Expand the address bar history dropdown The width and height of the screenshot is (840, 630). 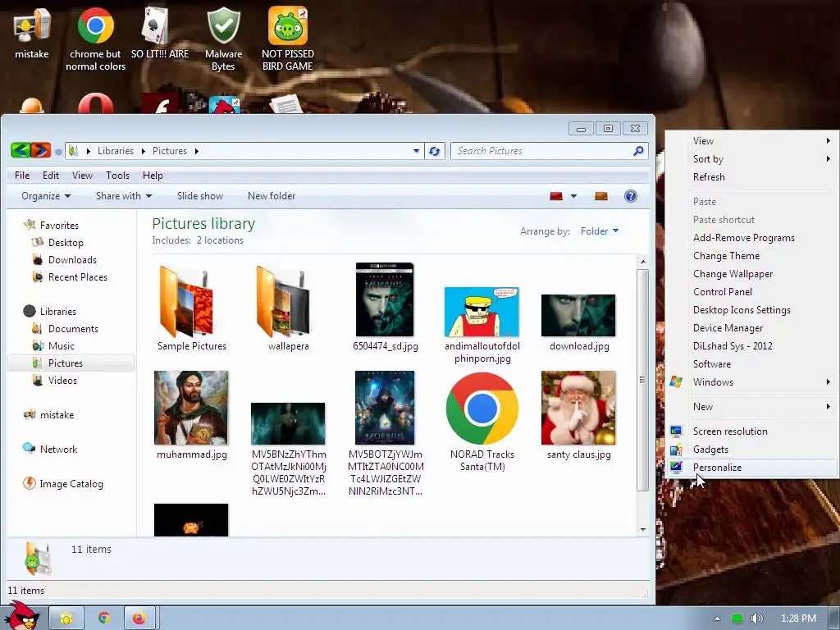[416, 151]
